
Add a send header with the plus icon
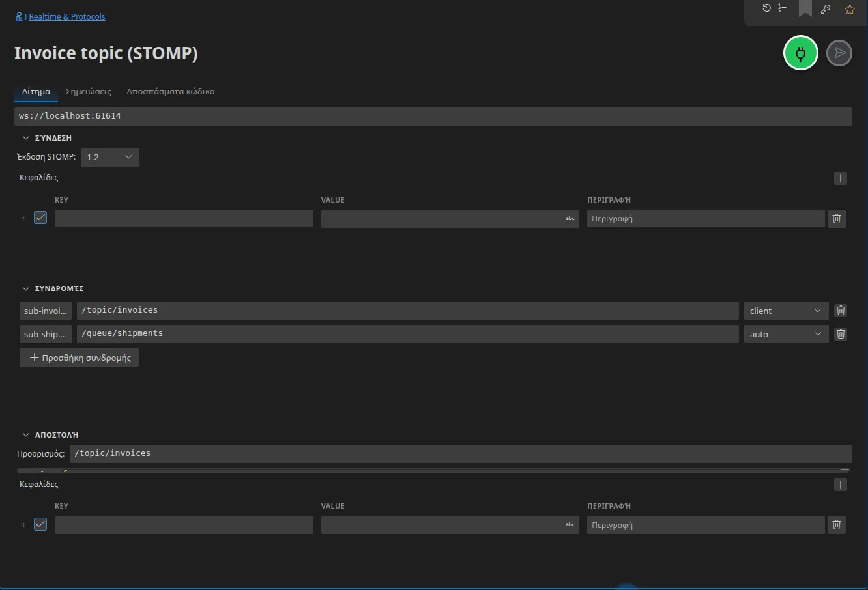click(841, 485)
